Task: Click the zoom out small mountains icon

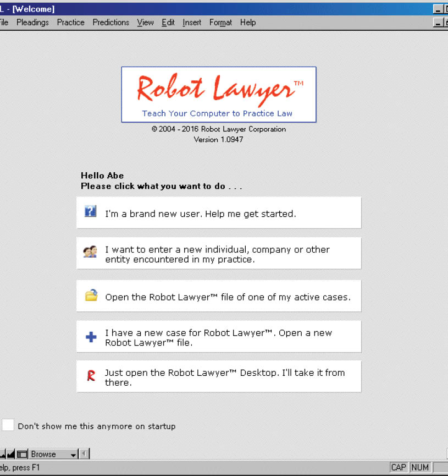Action: tap(2, 454)
